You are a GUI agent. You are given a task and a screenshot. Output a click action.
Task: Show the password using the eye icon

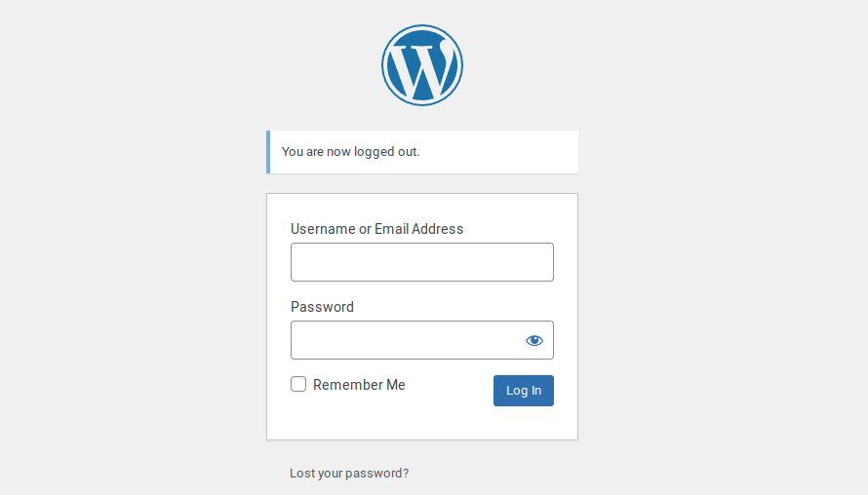pyautogui.click(x=534, y=340)
